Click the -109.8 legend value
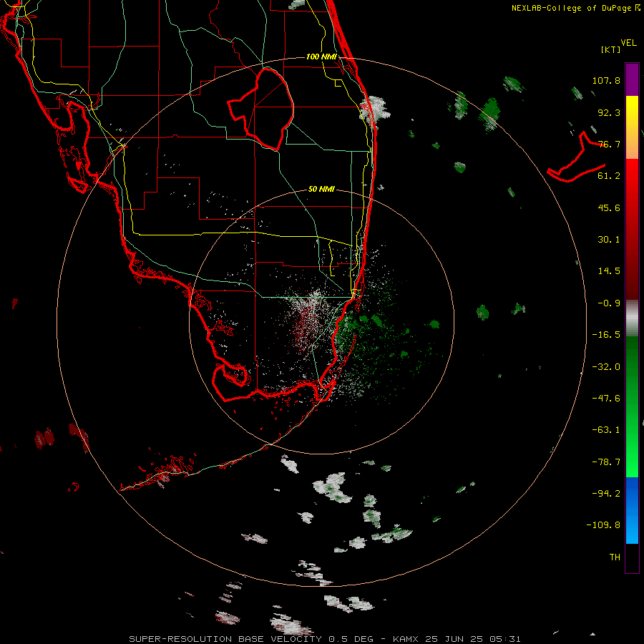Image resolution: width=644 pixels, height=644 pixels. [603, 525]
